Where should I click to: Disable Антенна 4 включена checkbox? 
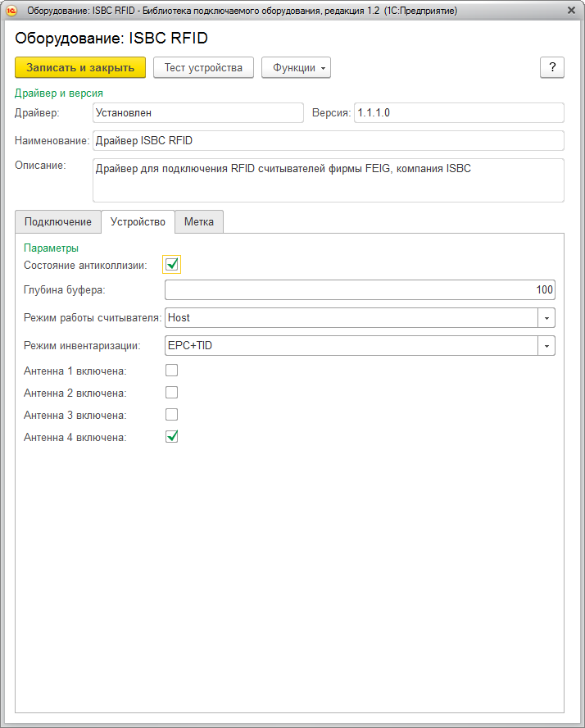click(x=172, y=436)
